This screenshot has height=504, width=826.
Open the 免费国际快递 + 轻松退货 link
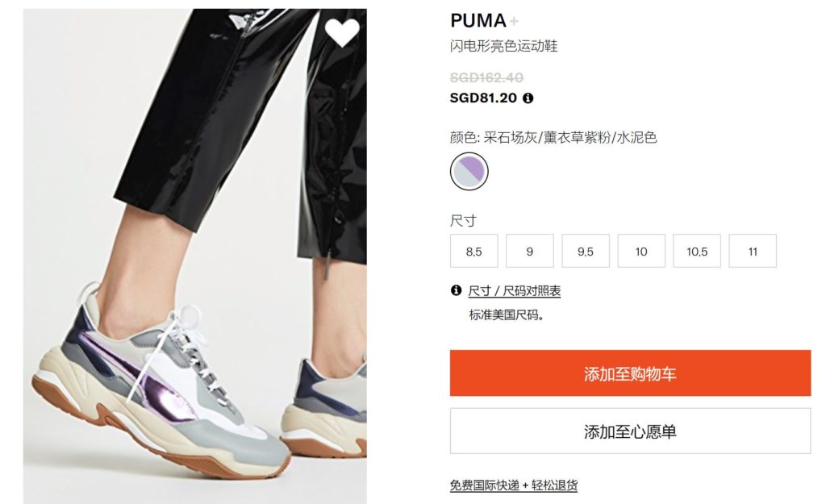[x=514, y=485]
